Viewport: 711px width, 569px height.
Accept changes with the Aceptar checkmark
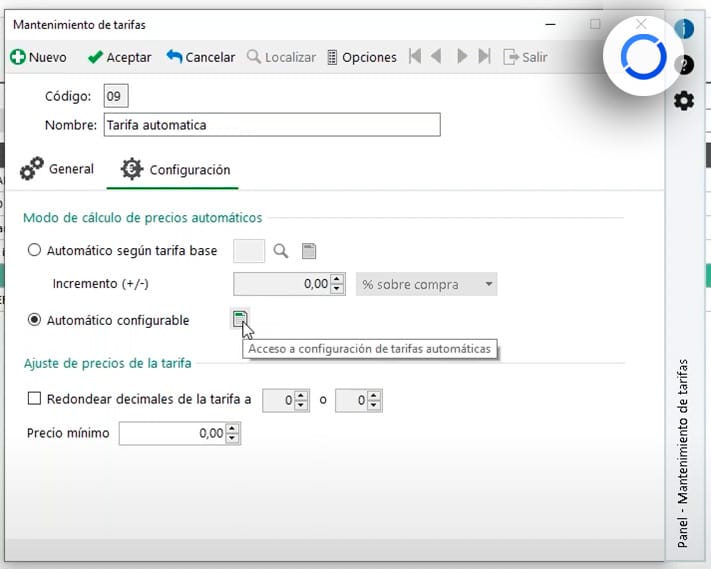click(119, 57)
